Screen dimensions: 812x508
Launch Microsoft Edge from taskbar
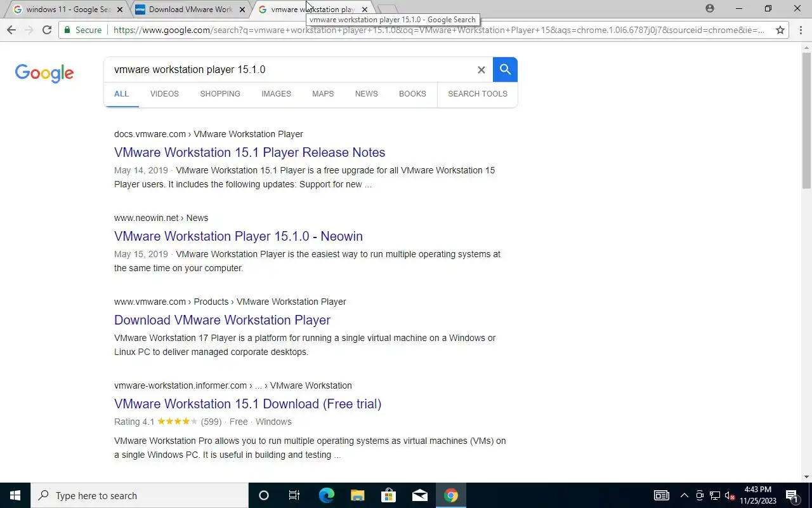(x=326, y=495)
